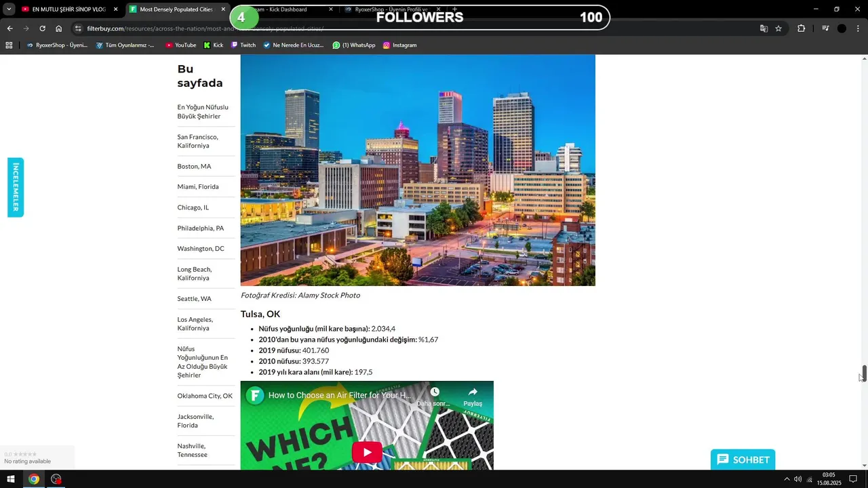Open Chrome from the taskbar
Screen dimensions: 868x488
point(33,479)
